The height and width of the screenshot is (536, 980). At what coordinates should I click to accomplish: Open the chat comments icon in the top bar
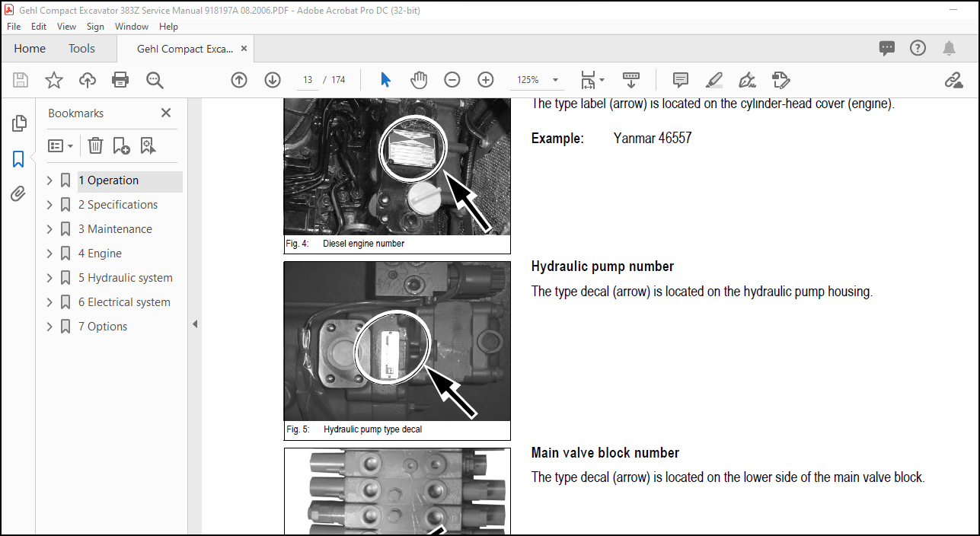pyautogui.click(x=887, y=49)
